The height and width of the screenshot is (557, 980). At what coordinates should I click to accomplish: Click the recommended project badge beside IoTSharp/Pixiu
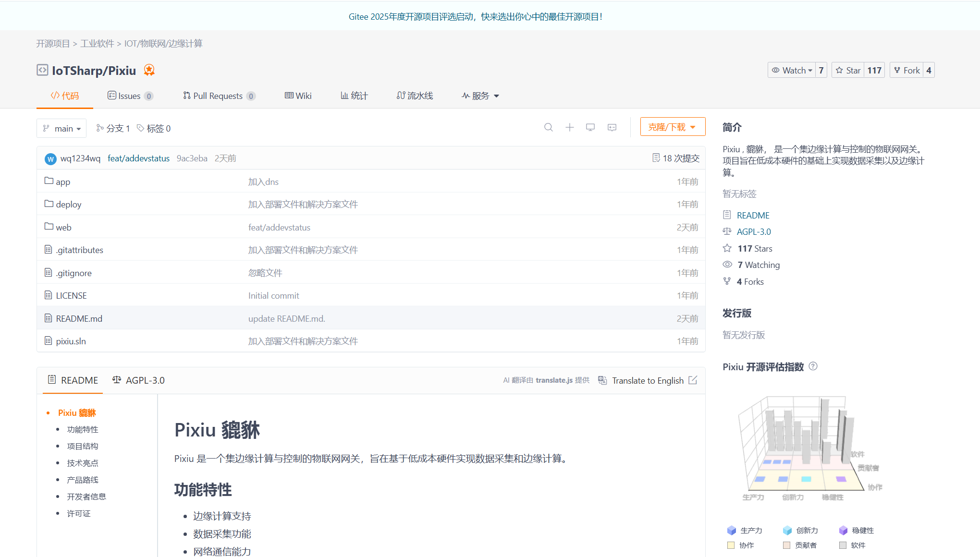point(149,70)
